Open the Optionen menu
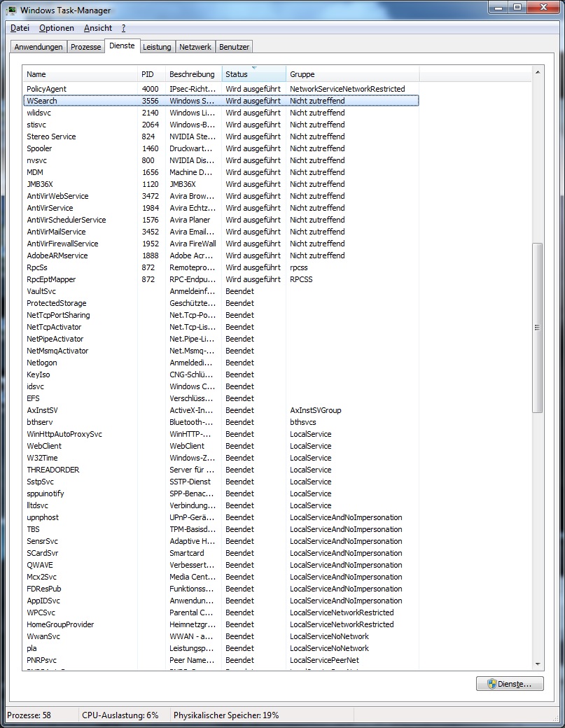Screen dimensions: 565x728 pos(57,28)
